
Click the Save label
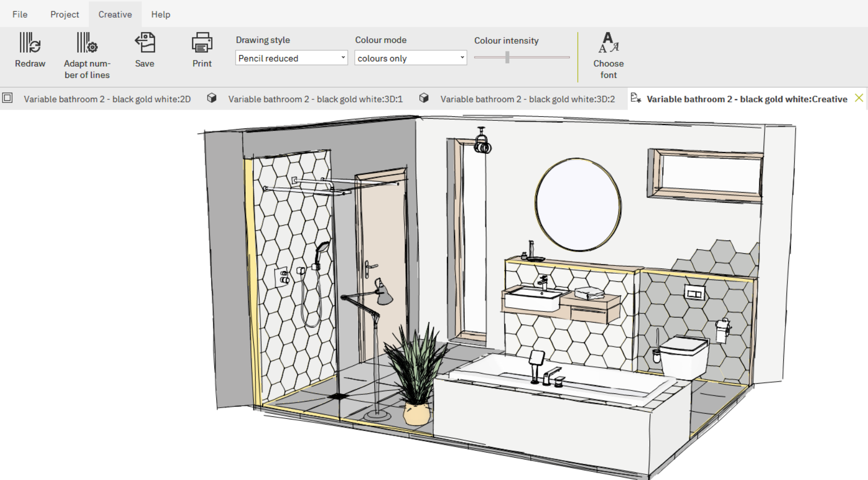145,64
